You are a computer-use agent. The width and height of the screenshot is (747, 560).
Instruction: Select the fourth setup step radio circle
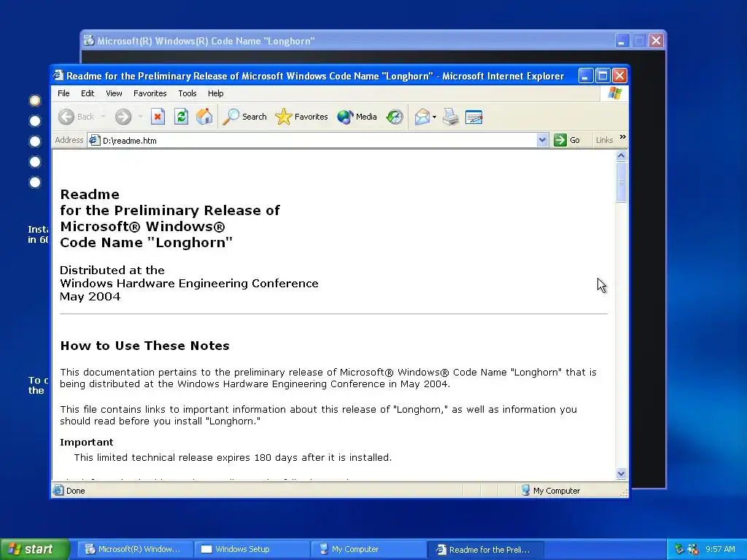(35, 162)
